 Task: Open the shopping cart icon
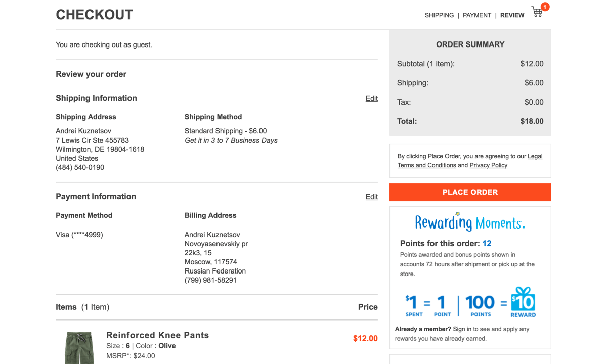537,13
